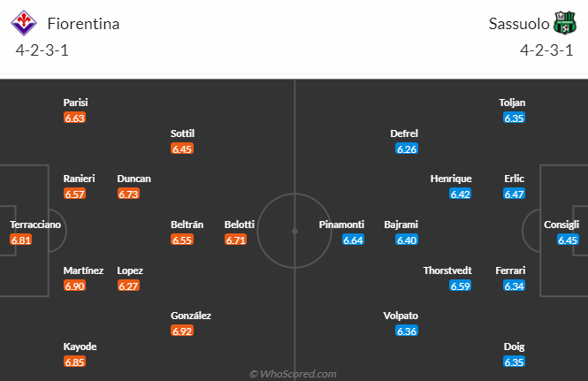Open the Sassuolo team name link

517,24
